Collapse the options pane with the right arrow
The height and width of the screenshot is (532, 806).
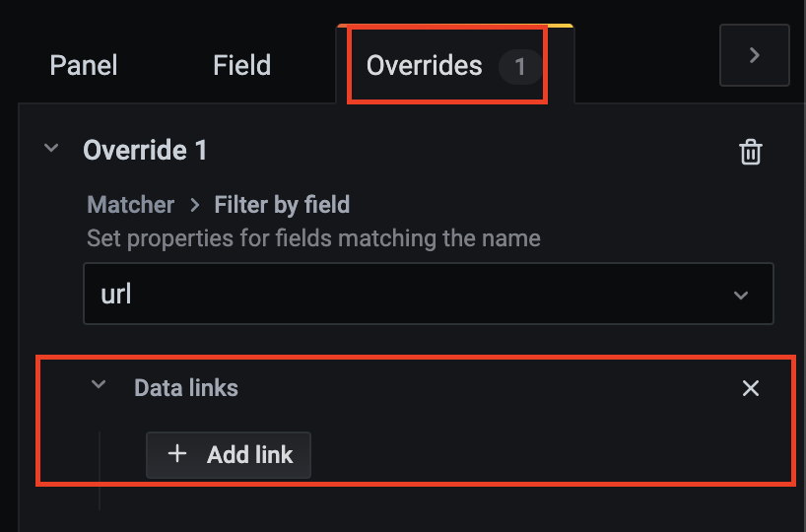(x=755, y=56)
